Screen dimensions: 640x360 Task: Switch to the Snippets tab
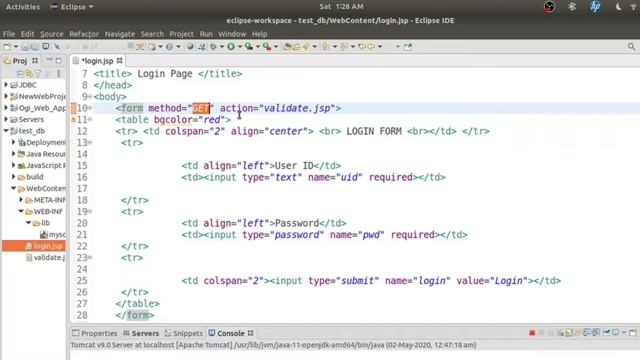click(x=184, y=333)
